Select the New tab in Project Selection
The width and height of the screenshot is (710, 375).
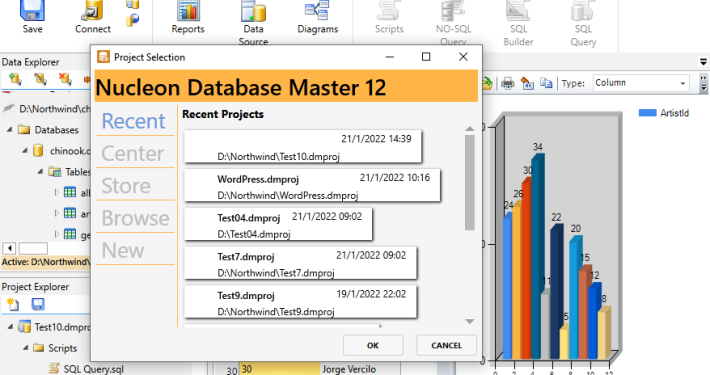pos(123,250)
